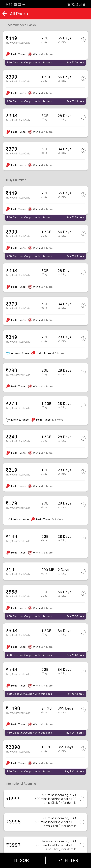
Task: Show "& 3 More" benefits on ₹219 pack
Action: coord(47,486)
